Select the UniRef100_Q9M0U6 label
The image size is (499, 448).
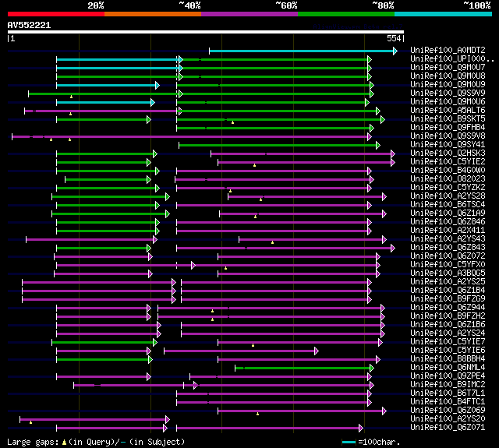(x=448, y=102)
